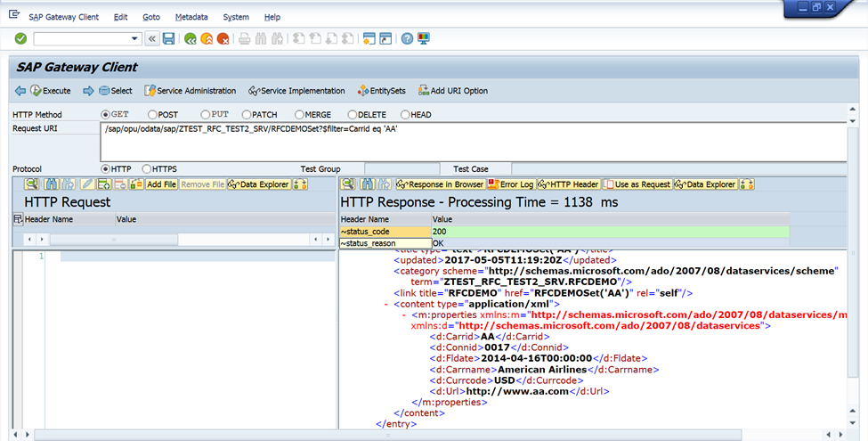Open Data Explorer in HTTP Request pane
This screenshot has width=868, height=441.
258,184
